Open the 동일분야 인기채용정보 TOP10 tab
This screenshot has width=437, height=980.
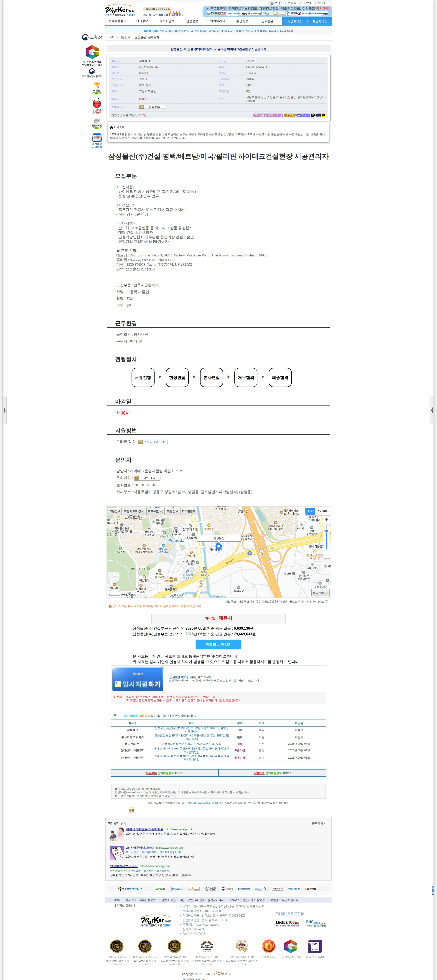pyautogui.click(x=165, y=773)
